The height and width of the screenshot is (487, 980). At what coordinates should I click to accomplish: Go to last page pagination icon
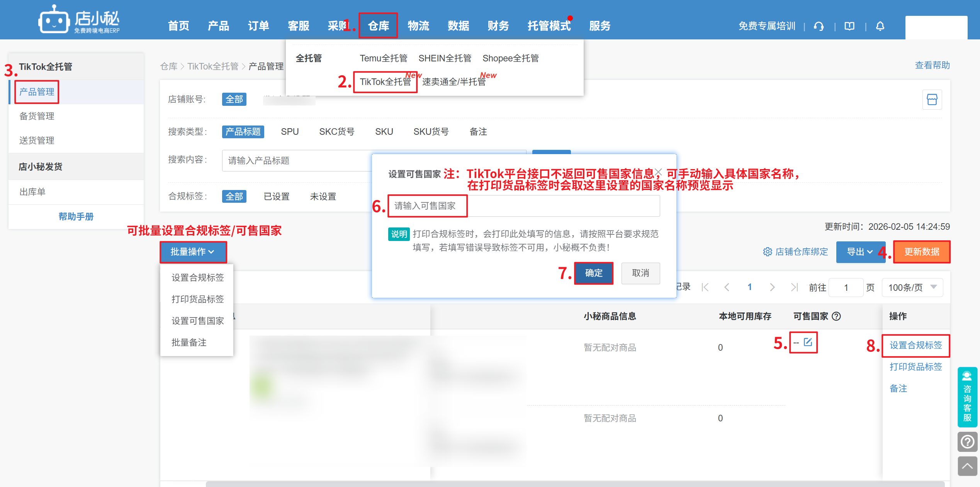[794, 287]
